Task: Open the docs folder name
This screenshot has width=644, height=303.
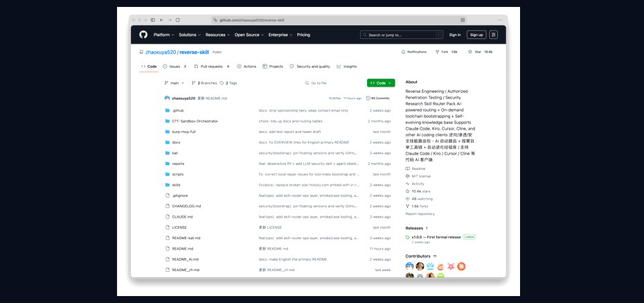Action: click(x=176, y=142)
